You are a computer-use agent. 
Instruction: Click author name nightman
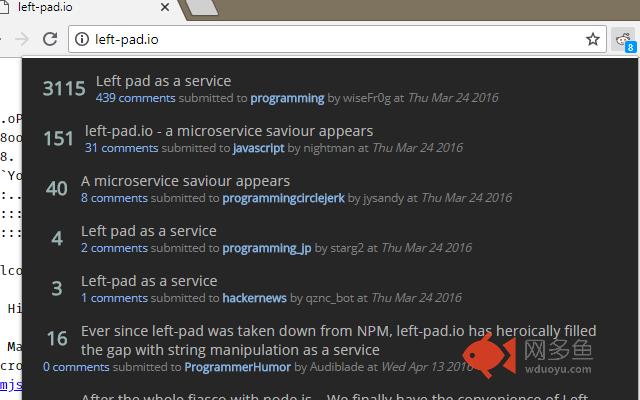pyautogui.click(x=329, y=148)
